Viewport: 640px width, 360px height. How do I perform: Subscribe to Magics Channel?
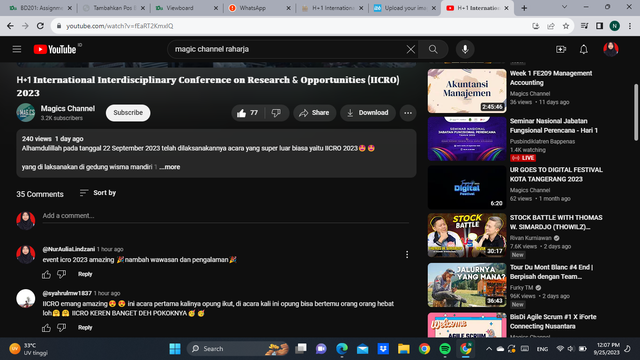[128, 113]
